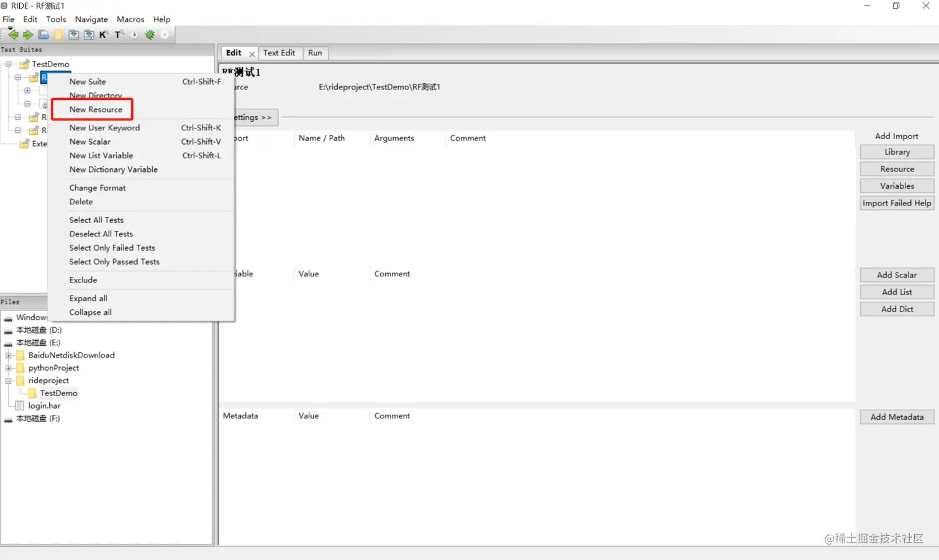
Task: Click the green Go Back arrow icon
Action: tap(13, 35)
